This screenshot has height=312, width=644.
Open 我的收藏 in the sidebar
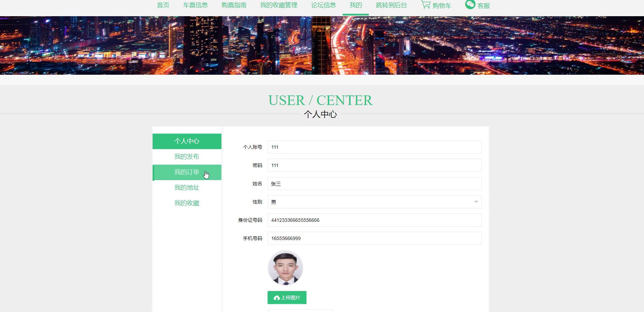(x=187, y=203)
